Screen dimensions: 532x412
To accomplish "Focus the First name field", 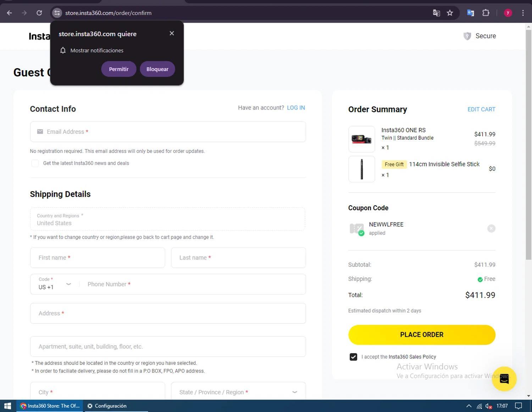I will click(x=98, y=258).
